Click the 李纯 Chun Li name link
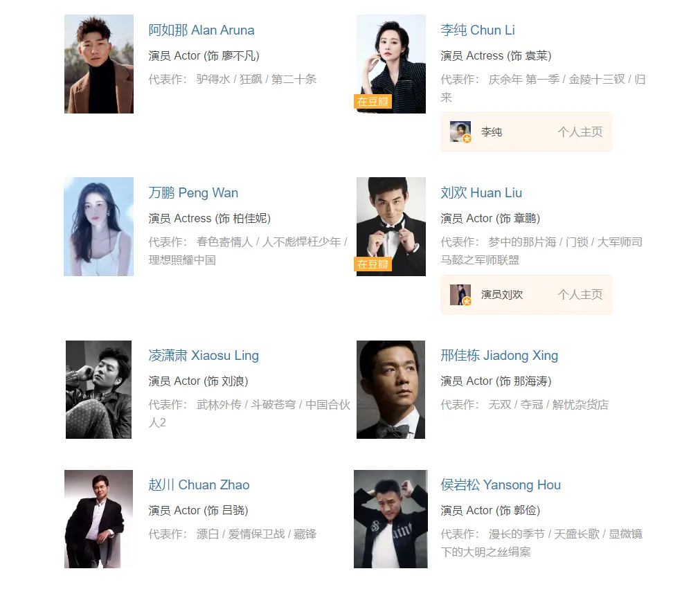 [478, 30]
